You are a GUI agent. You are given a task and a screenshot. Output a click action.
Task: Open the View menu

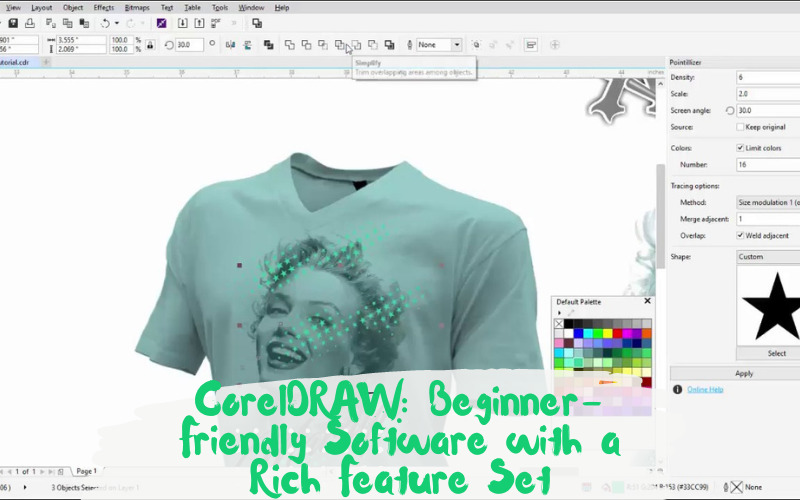(13, 8)
